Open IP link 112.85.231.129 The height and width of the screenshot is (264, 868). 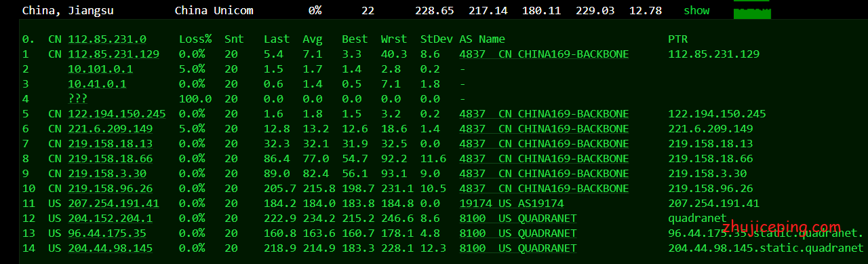tap(113, 54)
